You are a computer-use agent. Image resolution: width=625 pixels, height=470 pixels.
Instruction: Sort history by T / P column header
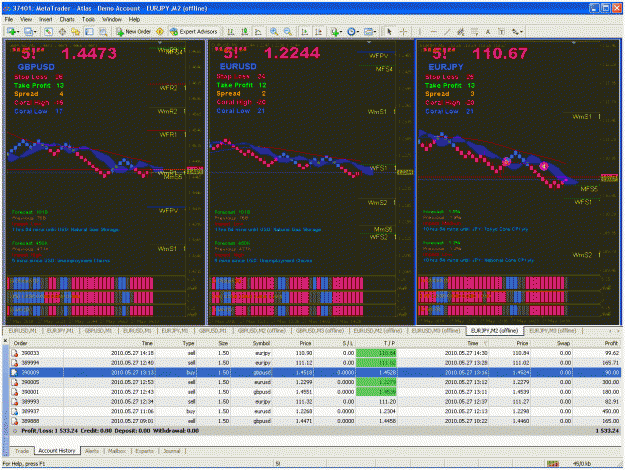pyautogui.click(x=376, y=343)
